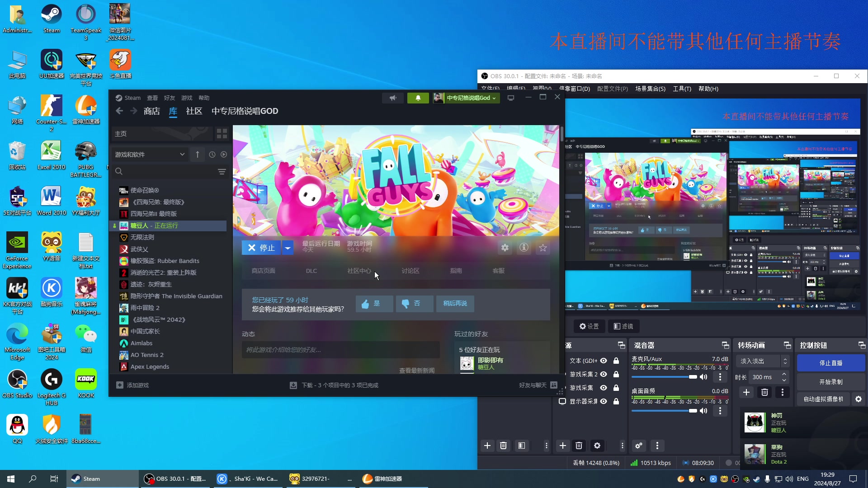Click 添加游戏 at Steam bottom bar

pos(133,385)
